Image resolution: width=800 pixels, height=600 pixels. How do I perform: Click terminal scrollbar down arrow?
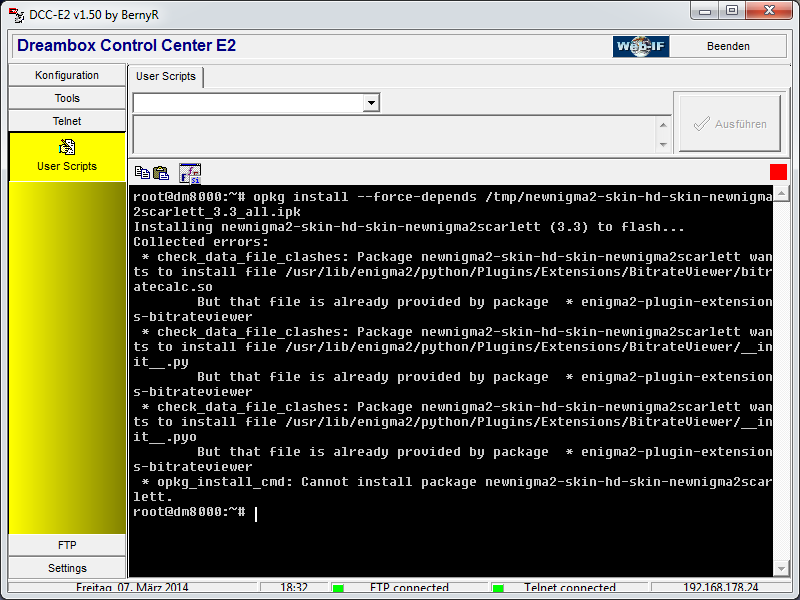[x=781, y=568]
